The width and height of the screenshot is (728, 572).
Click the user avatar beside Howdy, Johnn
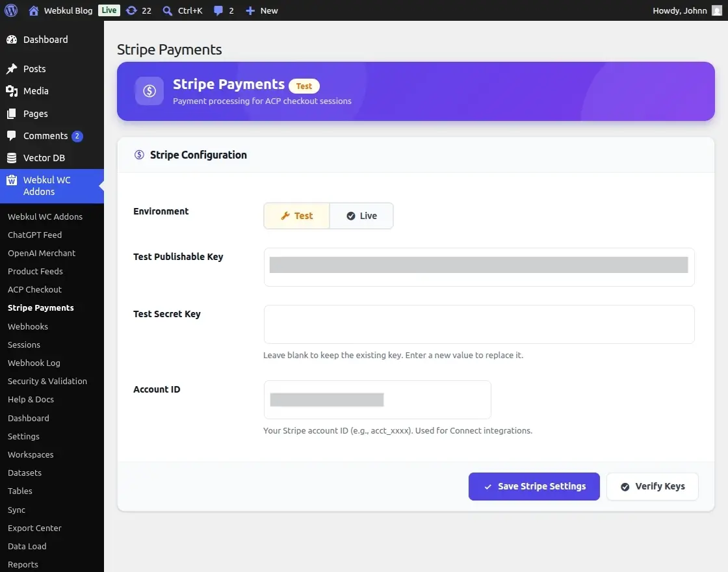(717, 10)
